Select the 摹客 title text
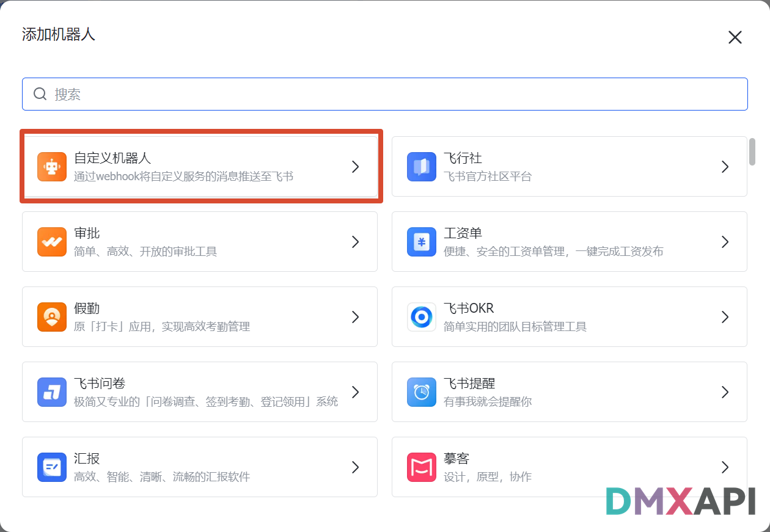This screenshot has width=770, height=532. [457, 459]
